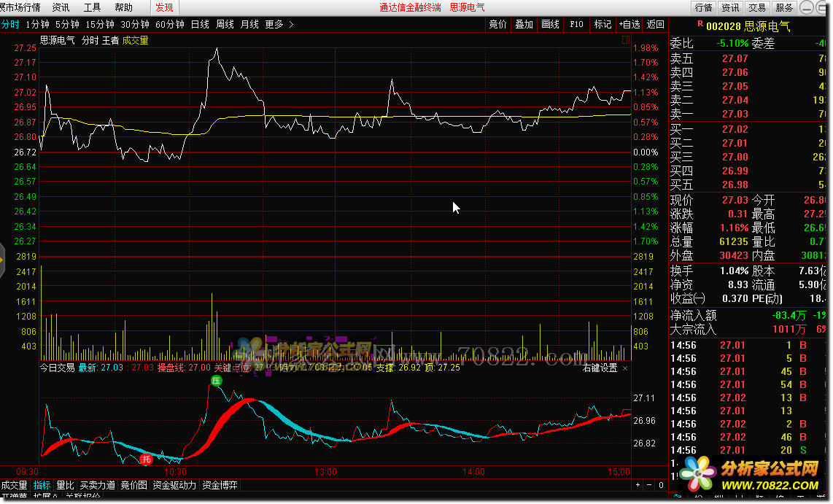Select the 5分钟 period
The width and height of the screenshot is (833, 504).
(x=67, y=24)
